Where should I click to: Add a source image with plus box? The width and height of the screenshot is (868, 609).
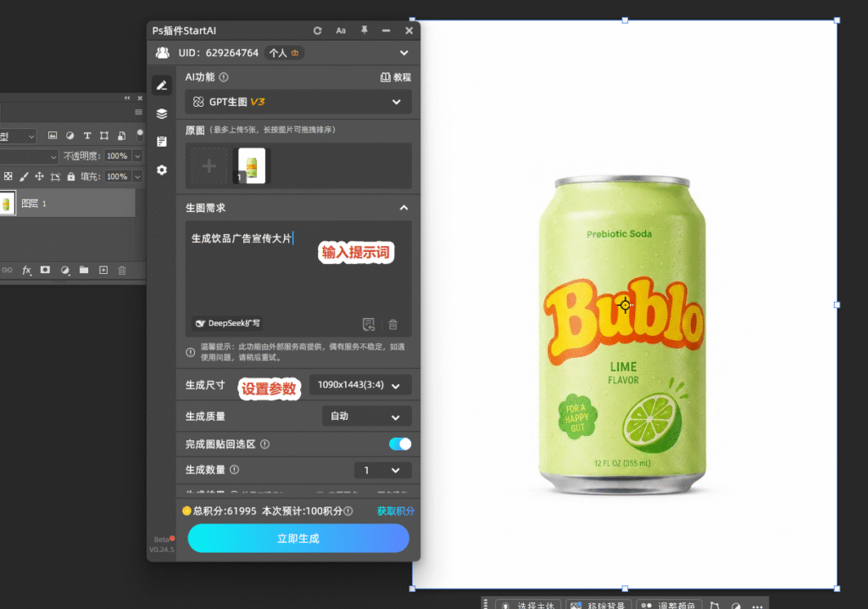[x=209, y=165]
